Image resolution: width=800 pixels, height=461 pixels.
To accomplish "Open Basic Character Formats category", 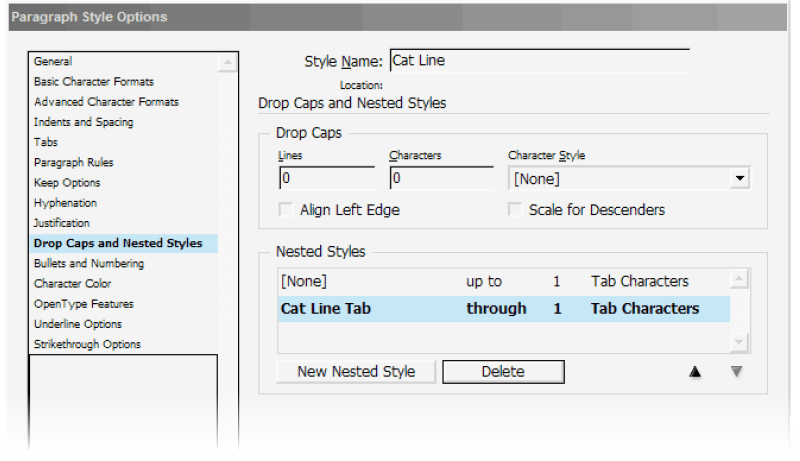I will [x=94, y=82].
